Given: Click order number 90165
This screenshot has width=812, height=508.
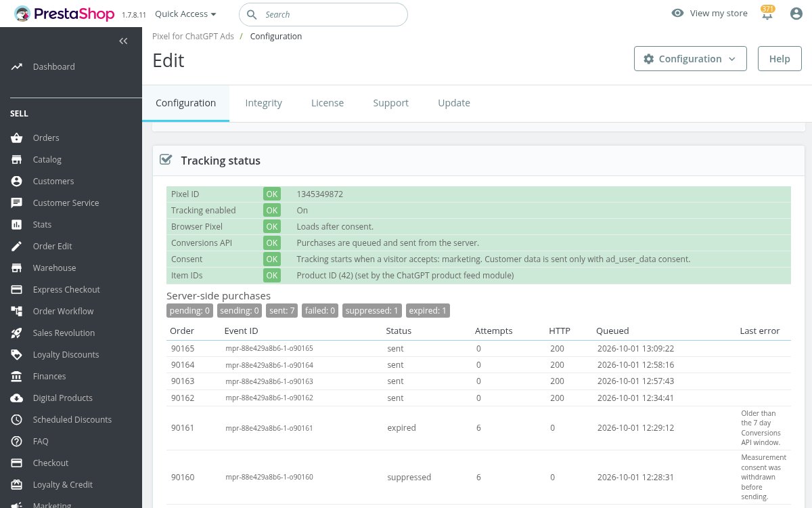Looking at the screenshot, I should tap(183, 349).
